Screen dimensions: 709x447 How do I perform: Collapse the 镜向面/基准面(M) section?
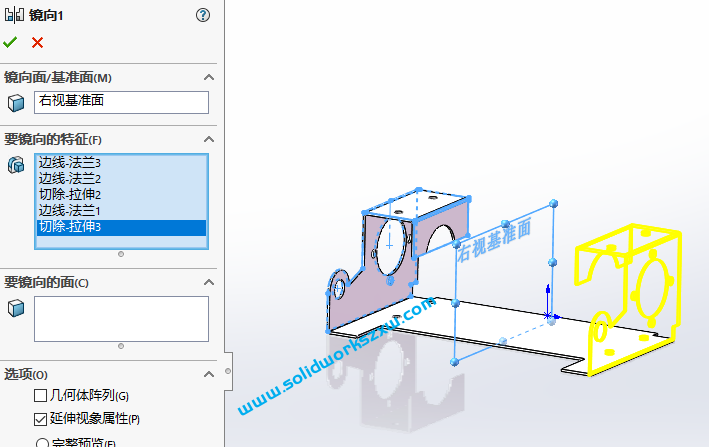click(x=208, y=77)
